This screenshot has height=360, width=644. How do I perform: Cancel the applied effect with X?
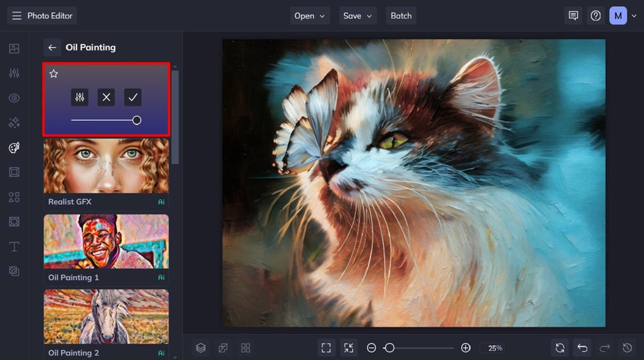click(x=106, y=98)
